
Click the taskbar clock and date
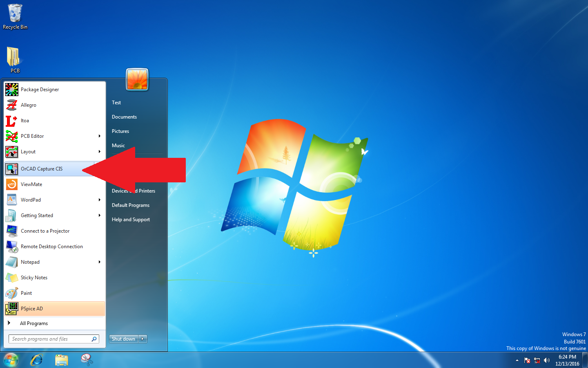coord(567,360)
